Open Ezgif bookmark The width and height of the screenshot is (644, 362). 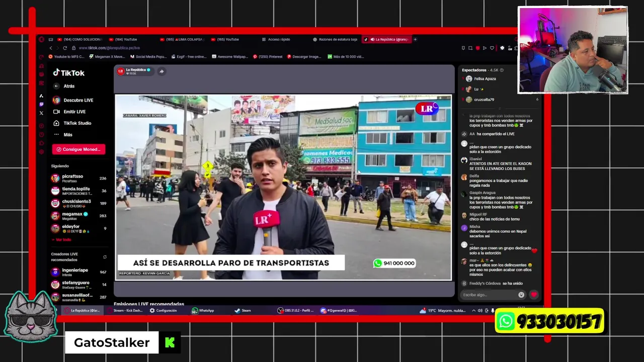tap(189, 57)
